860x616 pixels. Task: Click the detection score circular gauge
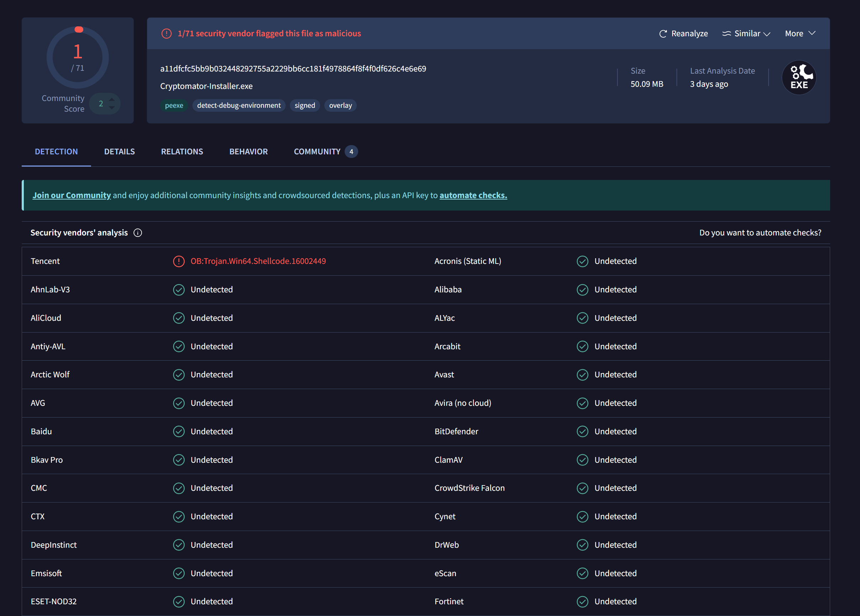point(78,57)
